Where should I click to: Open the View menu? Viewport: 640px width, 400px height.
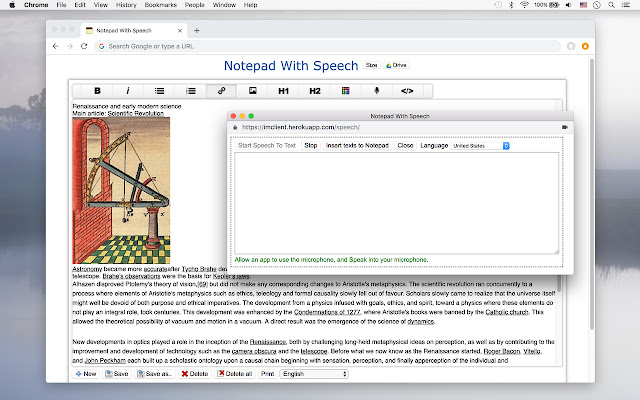point(100,5)
